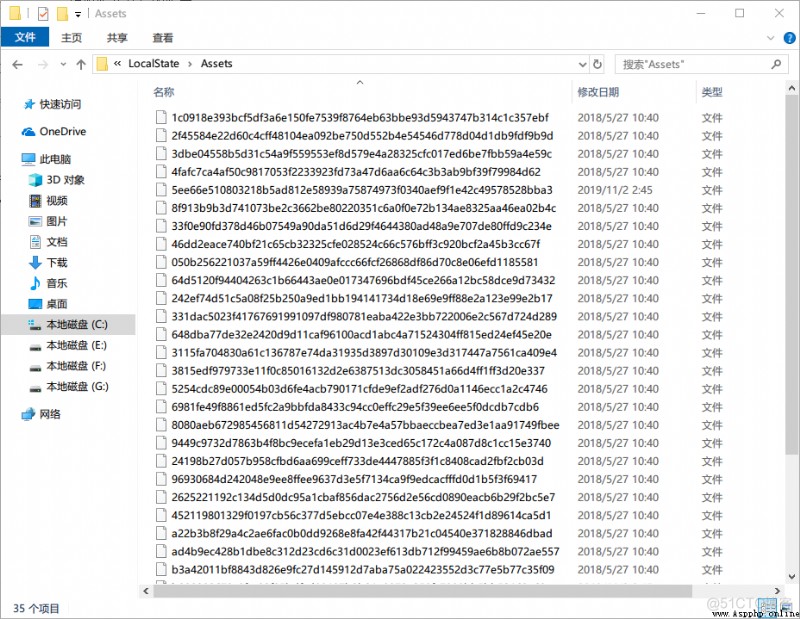
Task: Select file name starting with 3115fa704830a6
Action: pos(364,353)
